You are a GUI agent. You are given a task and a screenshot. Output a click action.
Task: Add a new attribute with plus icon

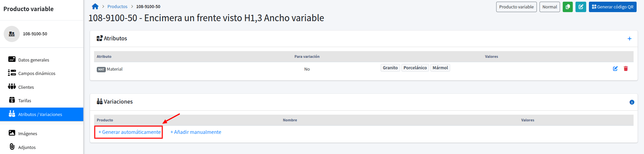630,39
